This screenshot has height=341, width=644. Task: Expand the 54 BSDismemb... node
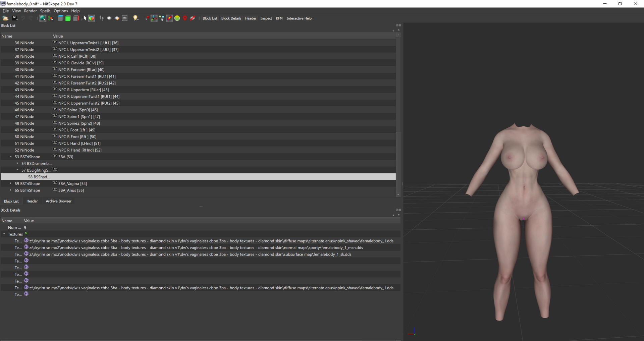pos(17,163)
